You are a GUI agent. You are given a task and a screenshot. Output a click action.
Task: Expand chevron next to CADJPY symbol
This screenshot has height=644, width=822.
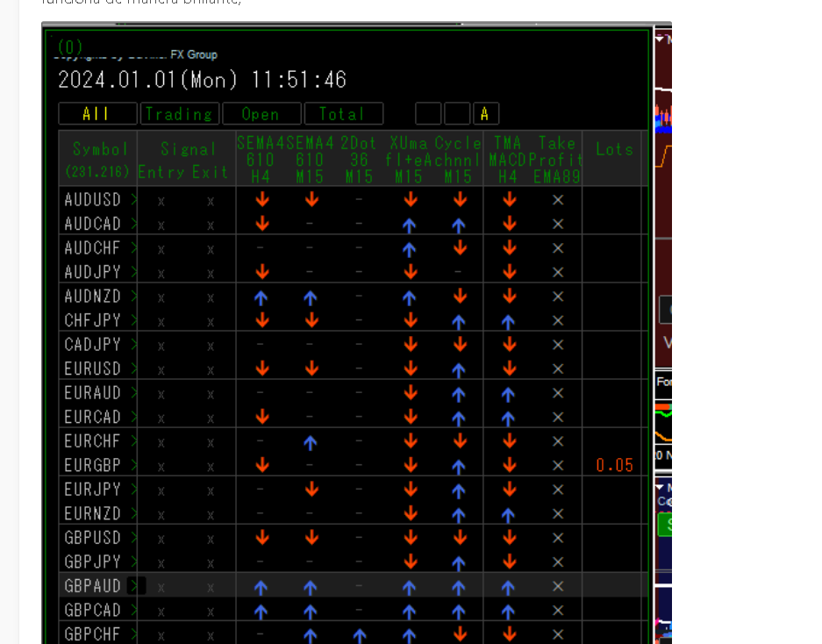tap(134, 344)
